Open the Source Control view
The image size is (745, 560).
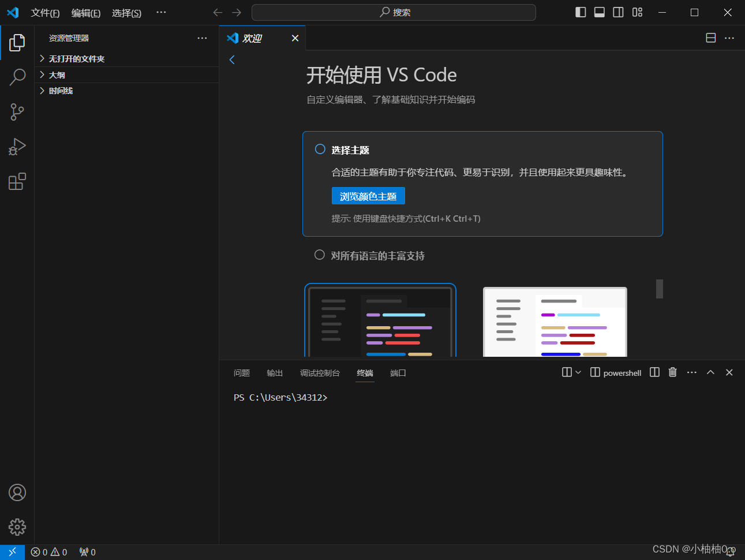[x=17, y=111]
